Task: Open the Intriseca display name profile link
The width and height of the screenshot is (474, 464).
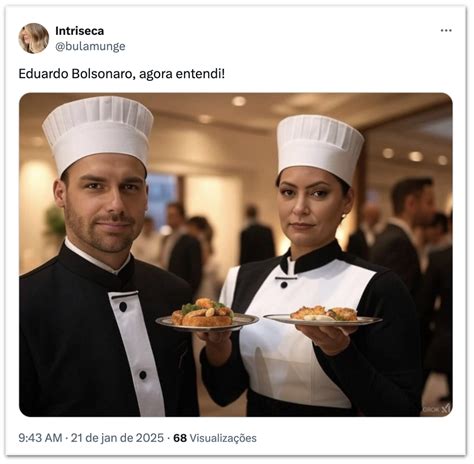Action: point(80,31)
